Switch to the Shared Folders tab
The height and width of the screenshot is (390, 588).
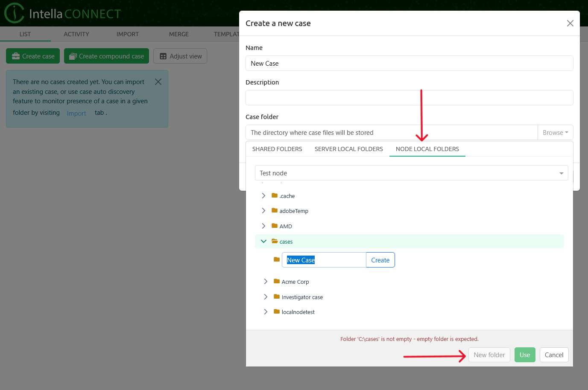click(x=277, y=149)
